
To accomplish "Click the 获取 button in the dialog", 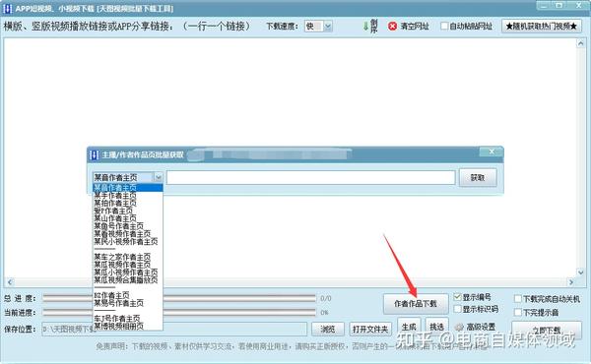I will 478,178.
